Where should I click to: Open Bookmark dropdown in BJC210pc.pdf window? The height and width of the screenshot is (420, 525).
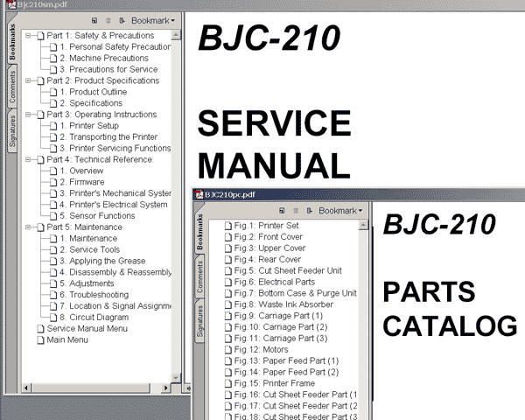(x=340, y=211)
